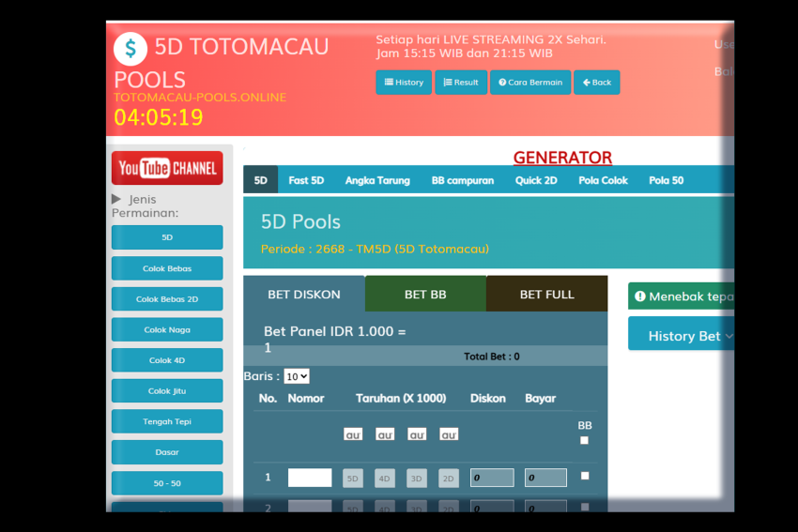Open Cara Bermain help button
798x532 pixels.
[530, 83]
